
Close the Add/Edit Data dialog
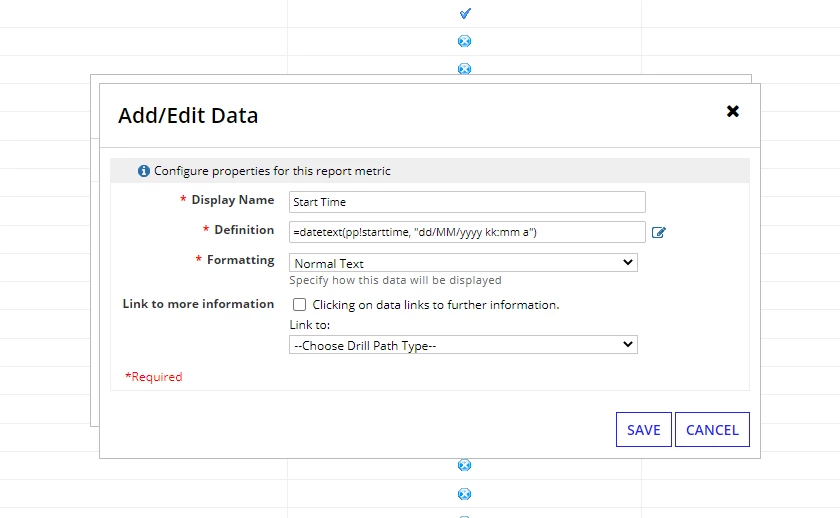click(x=732, y=111)
